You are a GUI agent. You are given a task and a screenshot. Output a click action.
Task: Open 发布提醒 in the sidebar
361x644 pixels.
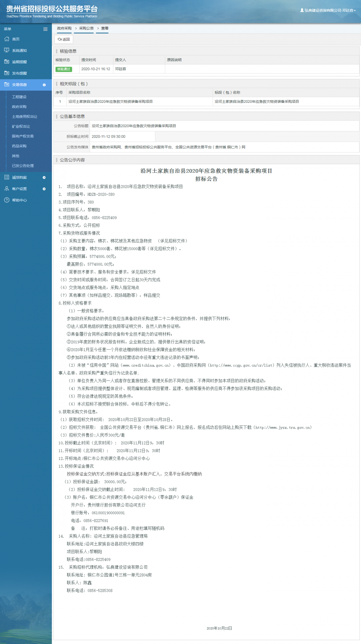pos(19,73)
